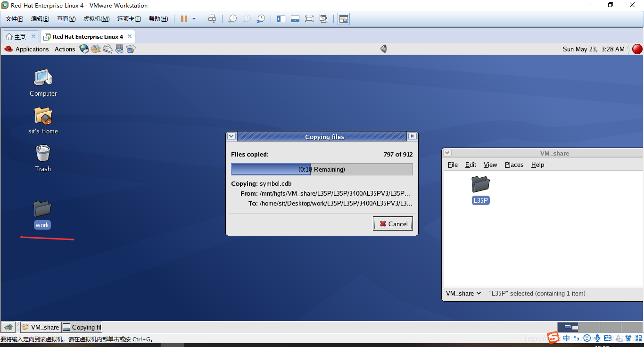Open the snapshot manager
The image size is (644, 347).
pyautogui.click(x=261, y=19)
